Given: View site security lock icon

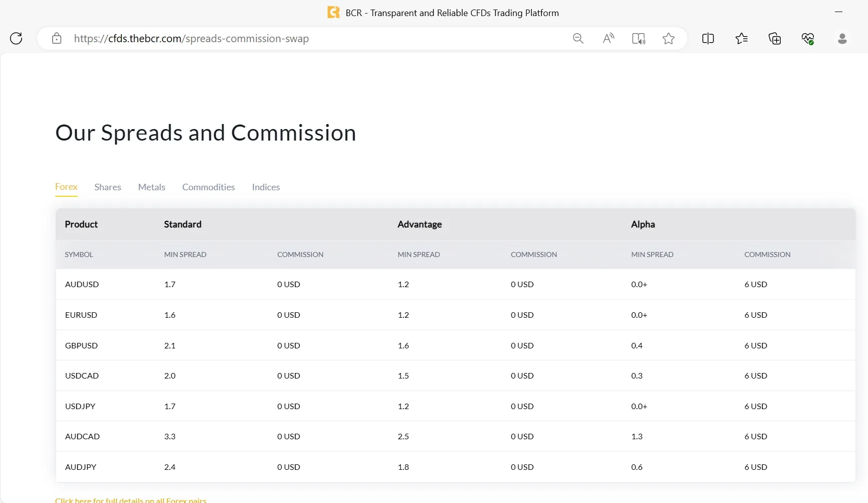Looking at the screenshot, I should (57, 39).
